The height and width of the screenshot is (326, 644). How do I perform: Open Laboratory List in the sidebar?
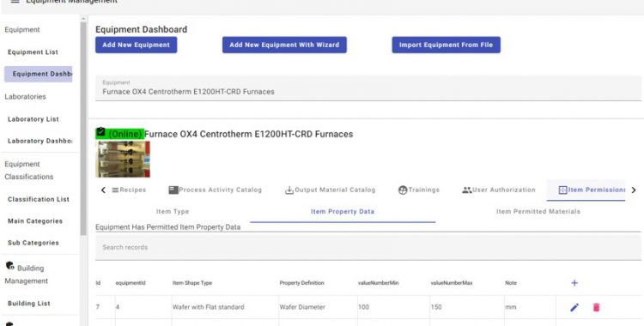tap(33, 119)
